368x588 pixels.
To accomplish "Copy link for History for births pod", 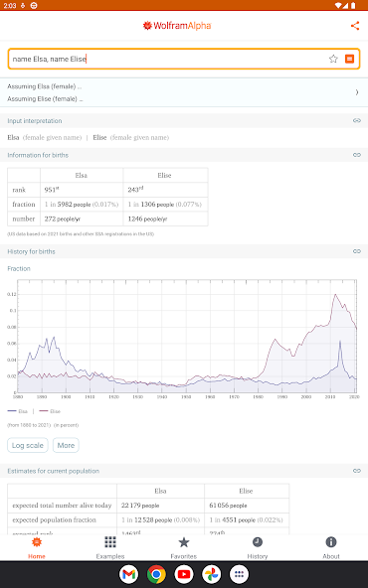I will point(357,251).
